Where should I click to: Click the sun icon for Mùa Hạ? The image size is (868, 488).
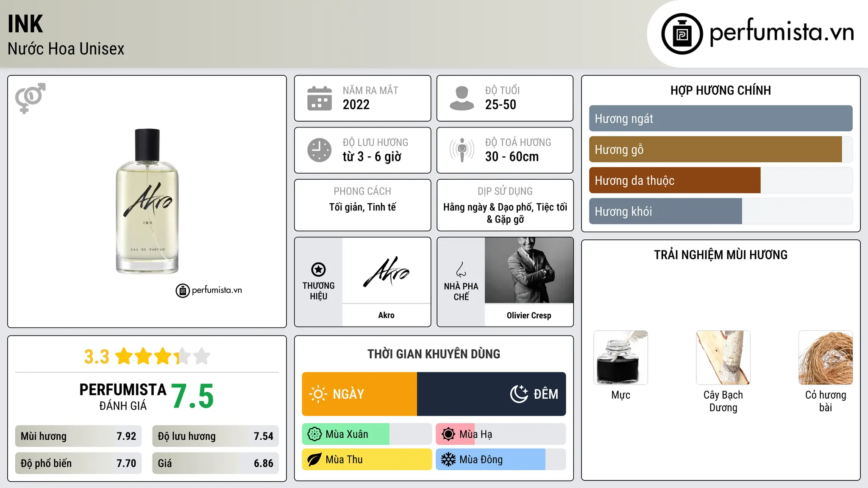coord(448,434)
